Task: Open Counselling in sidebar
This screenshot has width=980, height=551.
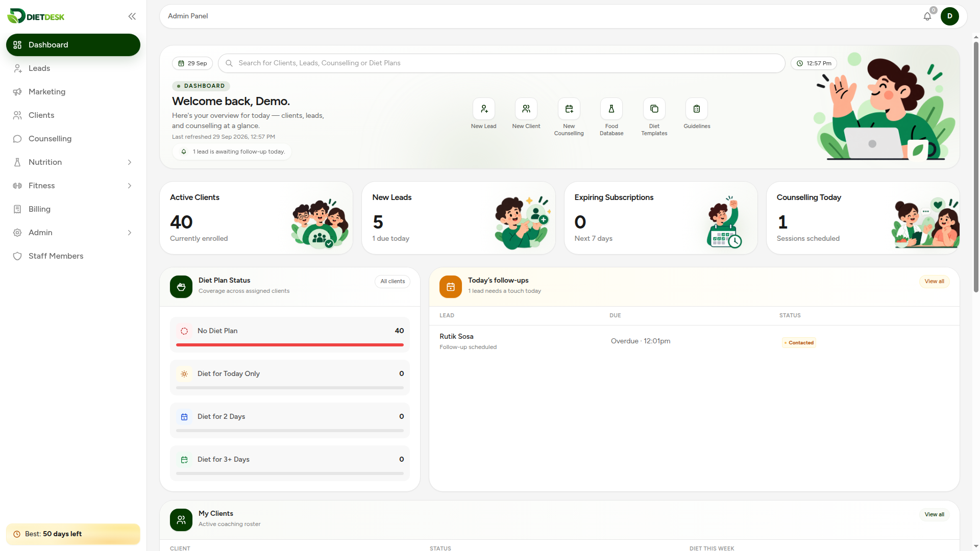Action: coord(73,139)
